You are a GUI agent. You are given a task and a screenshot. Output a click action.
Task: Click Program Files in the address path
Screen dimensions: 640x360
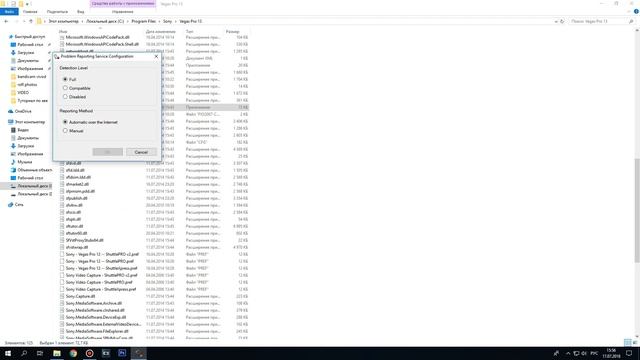[143, 21]
